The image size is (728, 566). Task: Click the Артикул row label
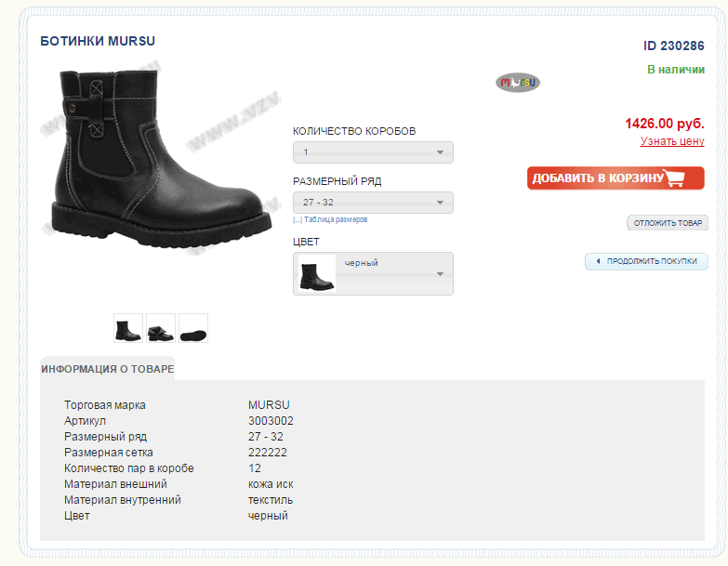pyautogui.click(x=85, y=421)
